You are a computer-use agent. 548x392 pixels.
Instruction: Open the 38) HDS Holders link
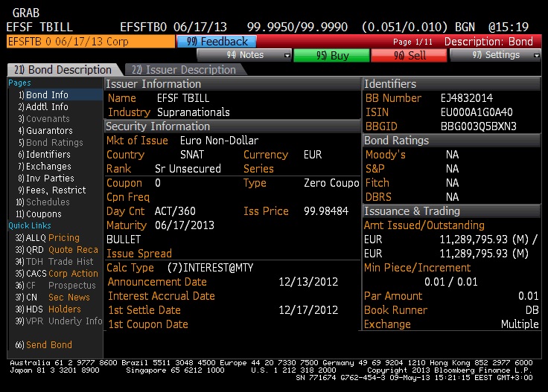(x=48, y=309)
